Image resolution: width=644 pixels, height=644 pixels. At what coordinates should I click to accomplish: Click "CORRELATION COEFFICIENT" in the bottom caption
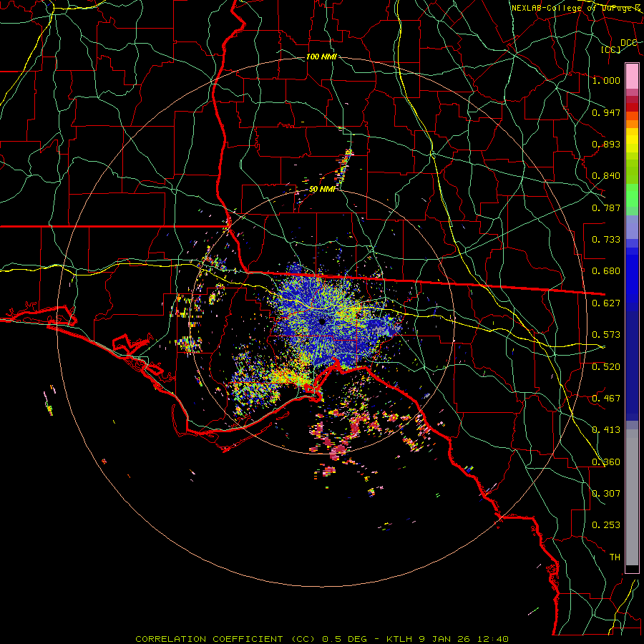(209, 639)
